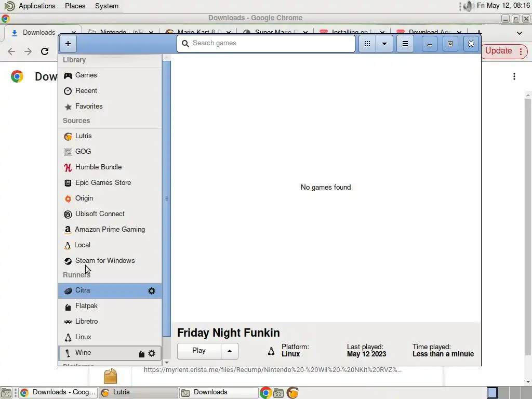Click the Lutris pane divider handle
Screen dimensions: 532x399
166,199
